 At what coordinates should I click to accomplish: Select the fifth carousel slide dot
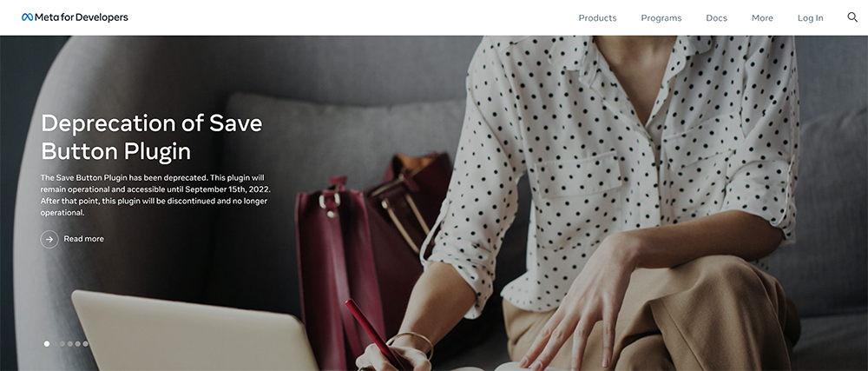pos(77,344)
